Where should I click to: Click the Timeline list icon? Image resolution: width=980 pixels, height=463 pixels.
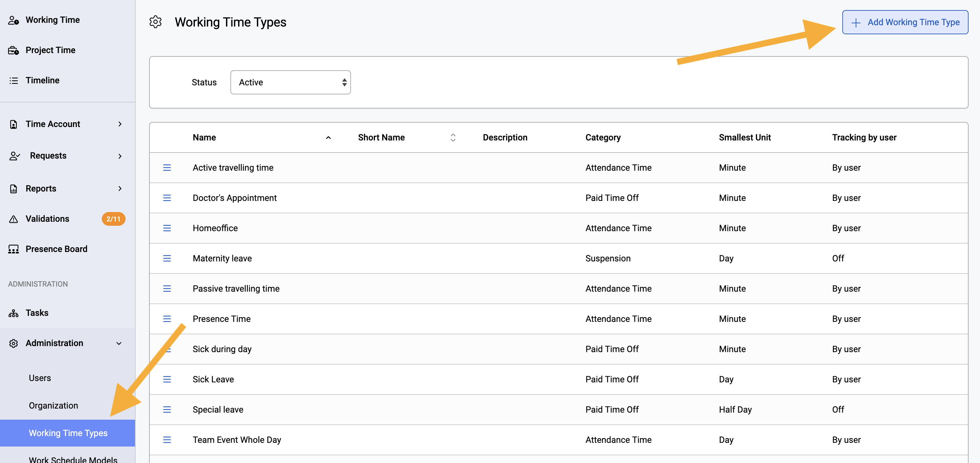(14, 81)
